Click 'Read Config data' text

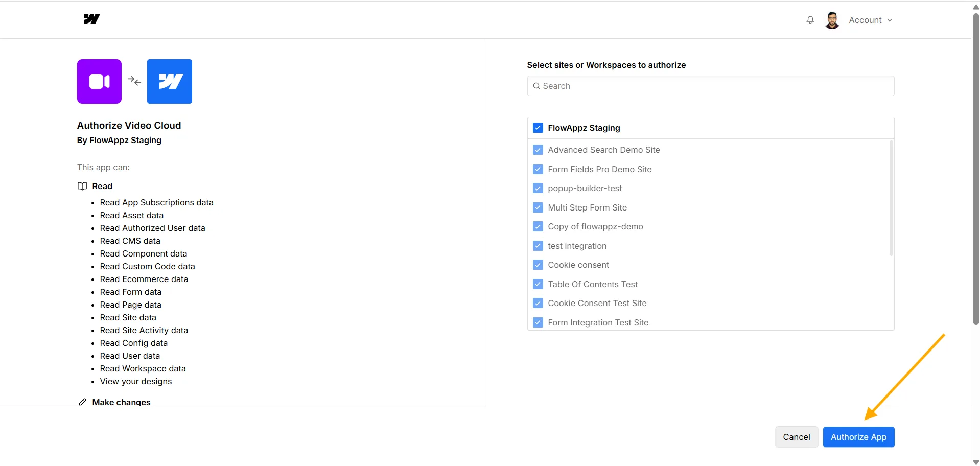pos(134,343)
